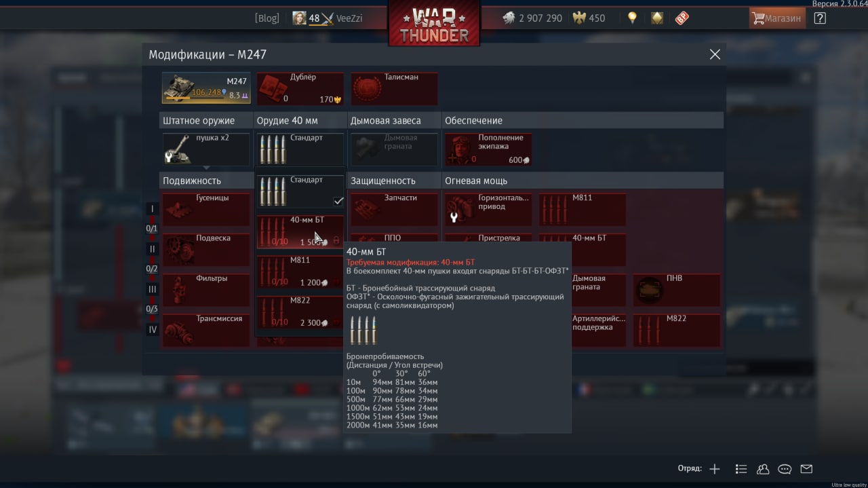Open the [Blog] link
Viewport: 868px width, 488px height.
[x=267, y=18]
